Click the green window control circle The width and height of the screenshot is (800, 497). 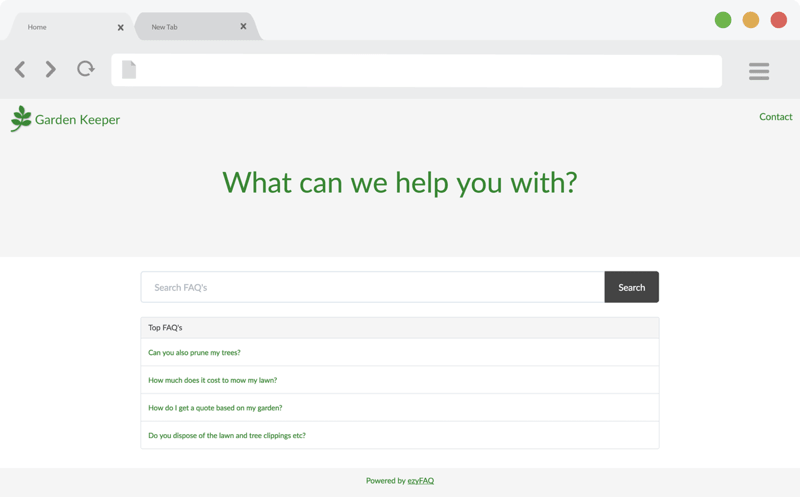tap(723, 20)
